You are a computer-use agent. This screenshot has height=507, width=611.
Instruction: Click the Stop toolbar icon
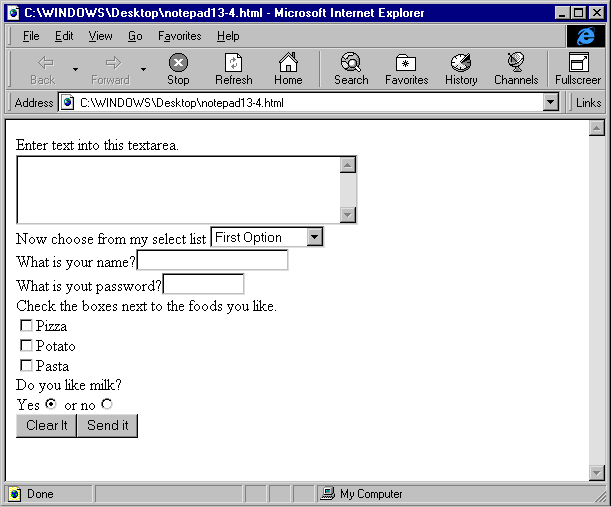click(x=178, y=62)
